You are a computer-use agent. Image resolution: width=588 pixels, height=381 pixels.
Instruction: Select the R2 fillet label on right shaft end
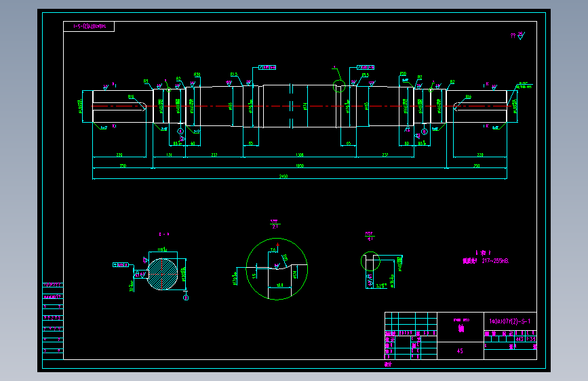tap(452, 82)
